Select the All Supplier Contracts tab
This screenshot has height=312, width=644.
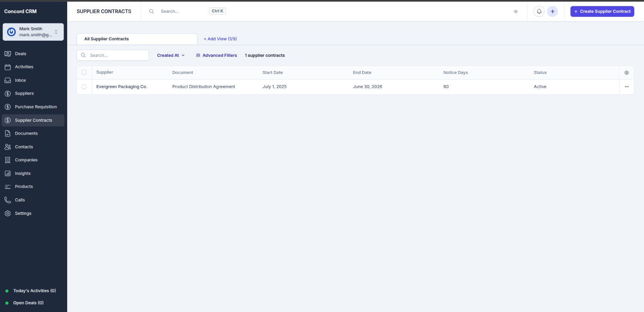click(107, 39)
